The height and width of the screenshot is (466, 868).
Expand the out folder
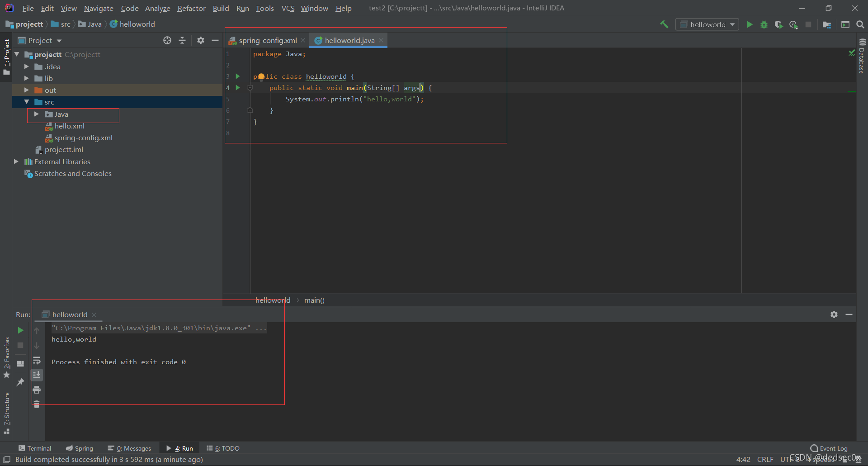[26, 90]
